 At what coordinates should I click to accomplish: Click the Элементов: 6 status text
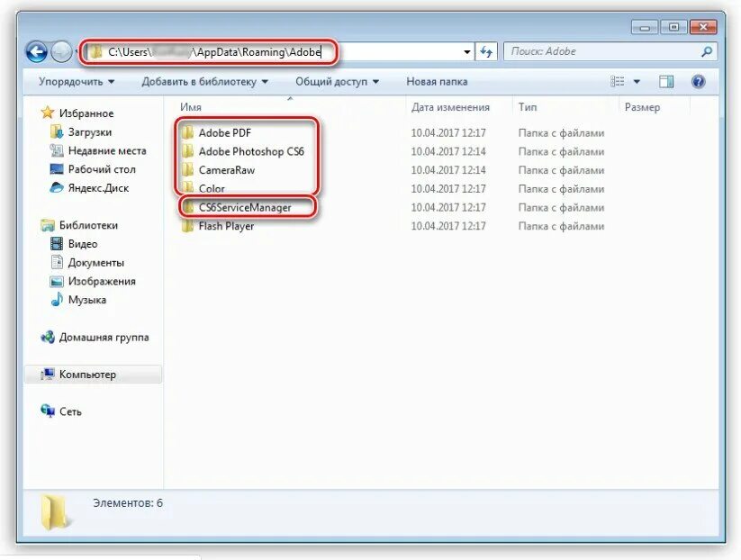point(128,503)
